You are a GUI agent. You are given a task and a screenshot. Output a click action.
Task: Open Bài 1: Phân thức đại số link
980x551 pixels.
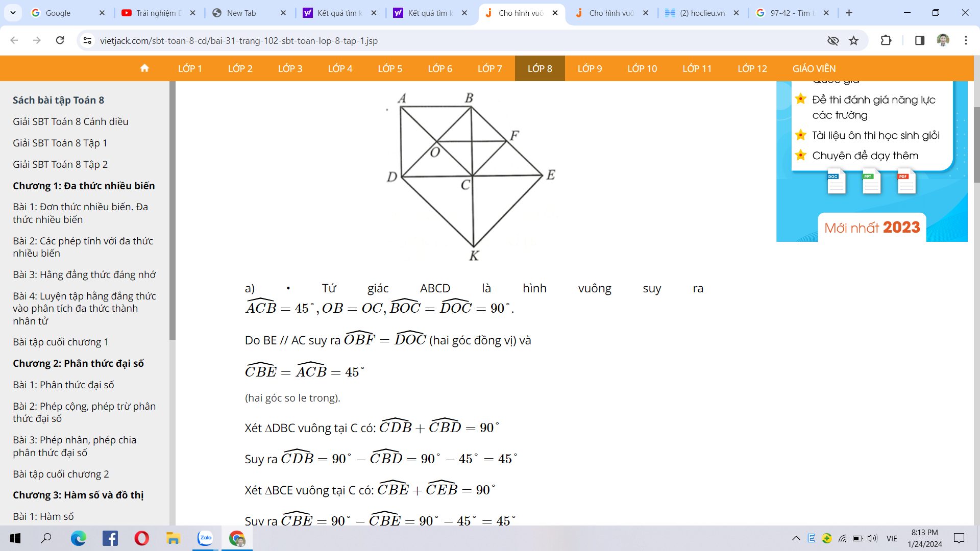point(63,385)
